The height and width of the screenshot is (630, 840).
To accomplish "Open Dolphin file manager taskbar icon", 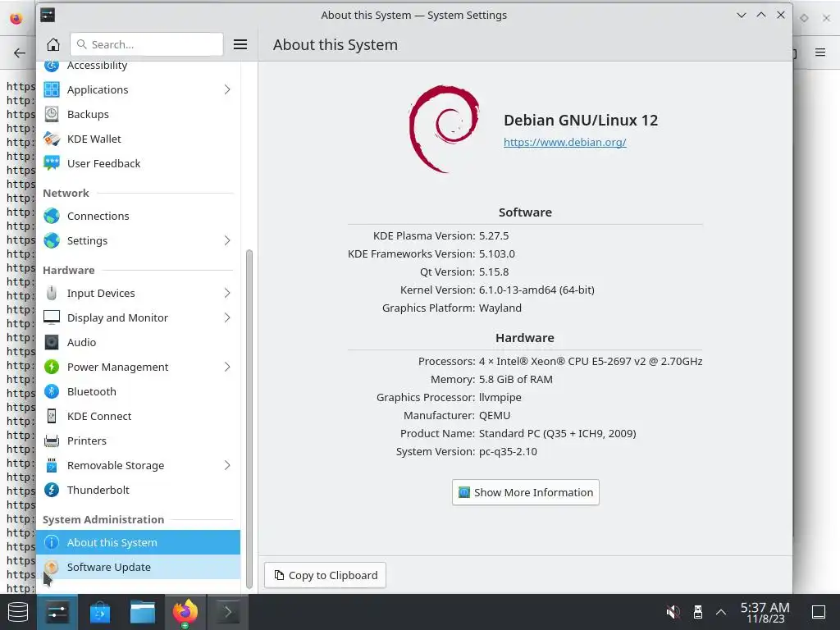I will [x=143, y=612].
